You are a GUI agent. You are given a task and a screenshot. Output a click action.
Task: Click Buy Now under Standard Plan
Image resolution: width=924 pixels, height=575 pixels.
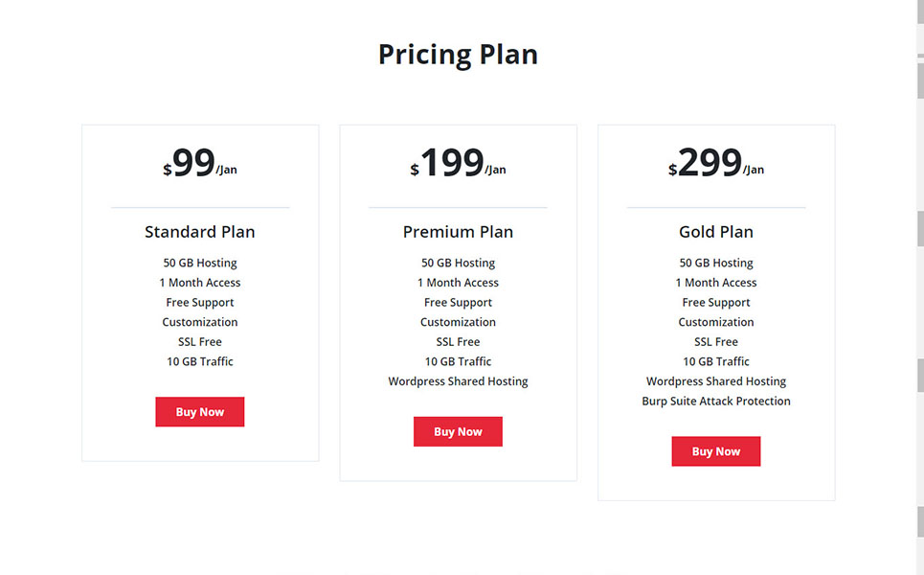click(200, 412)
